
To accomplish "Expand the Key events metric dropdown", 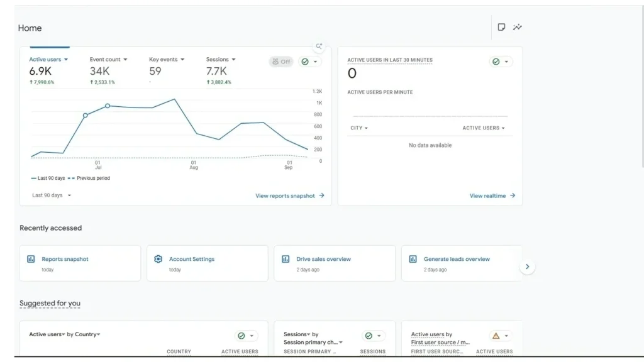I will 166,60.
